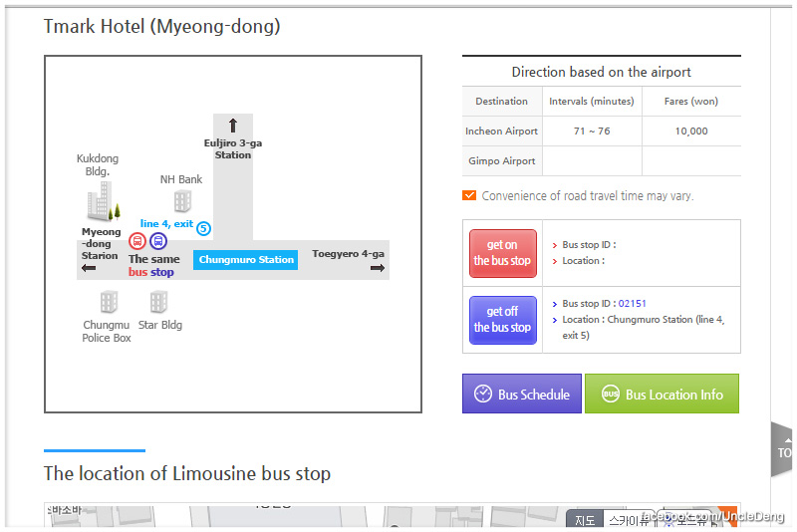Click the blue exit 5 circle marker
This screenshot has height=532, width=797.
[x=204, y=228]
